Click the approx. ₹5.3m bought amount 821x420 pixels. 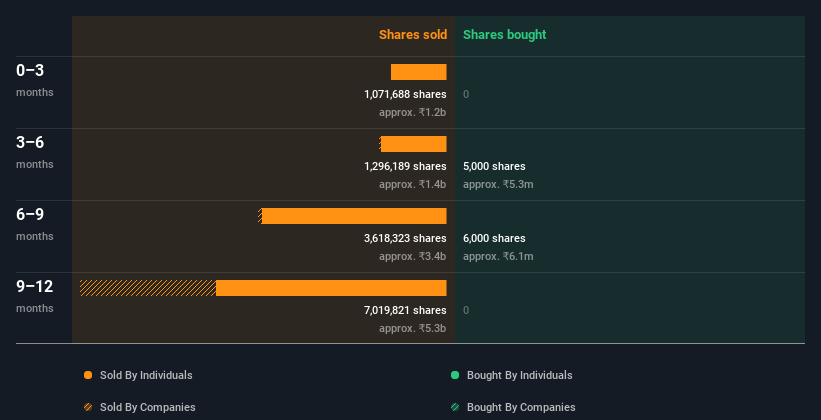point(498,184)
